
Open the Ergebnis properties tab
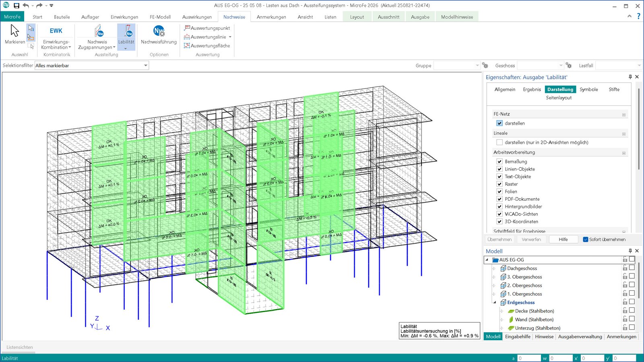point(532,89)
